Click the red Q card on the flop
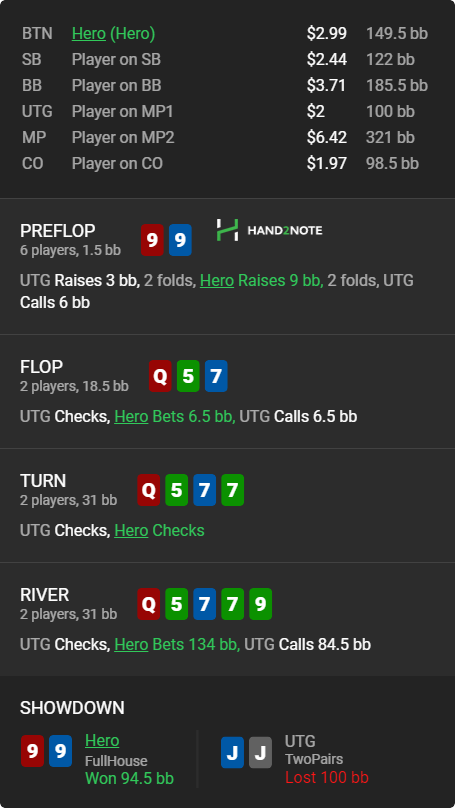This screenshot has height=808, width=455. tap(160, 376)
